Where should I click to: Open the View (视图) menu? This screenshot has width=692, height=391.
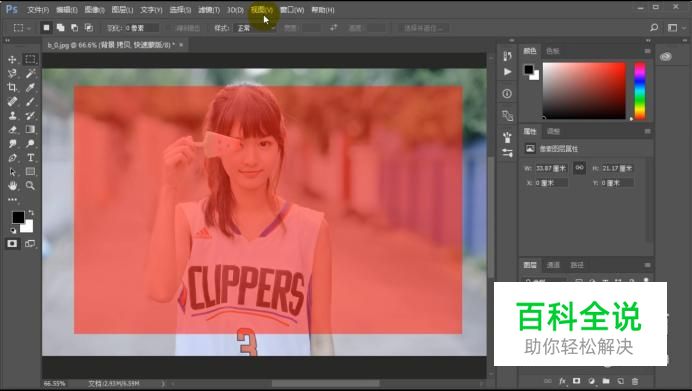(x=262, y=10)
